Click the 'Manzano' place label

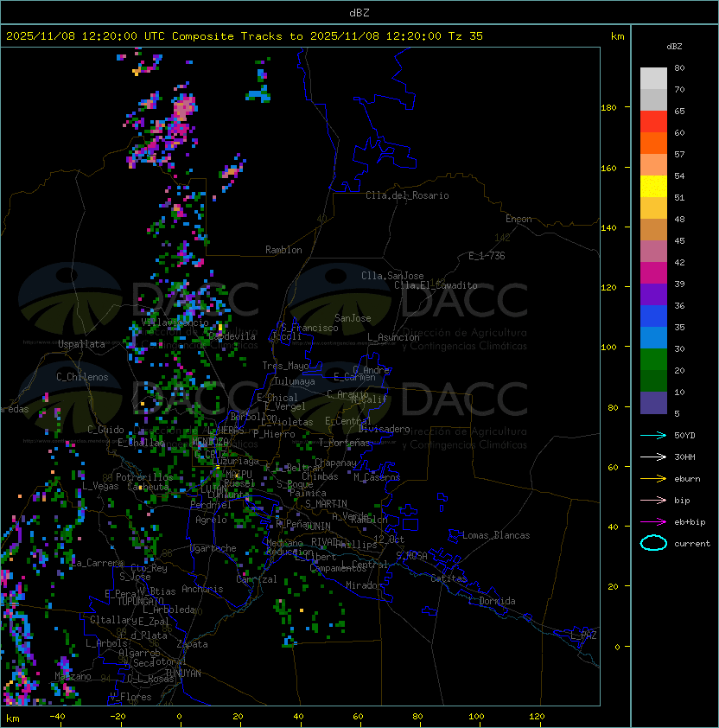click(x=73, y=676)
